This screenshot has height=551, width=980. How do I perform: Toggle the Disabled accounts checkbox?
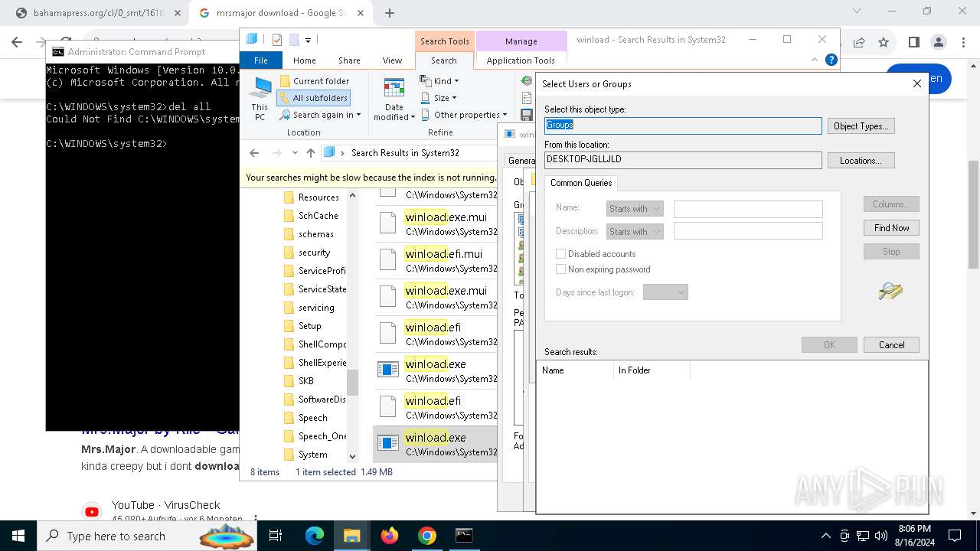[x=561, y=254]
